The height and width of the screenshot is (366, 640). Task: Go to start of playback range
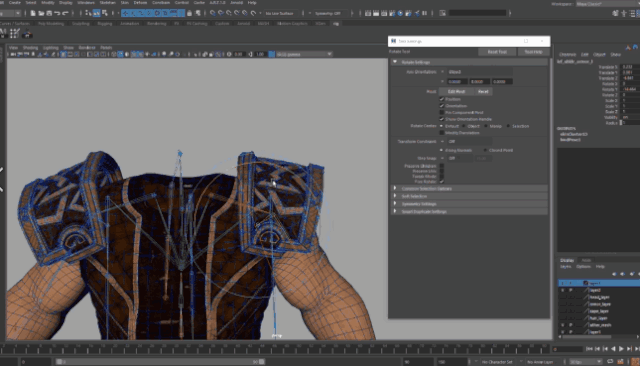point(589,349)
